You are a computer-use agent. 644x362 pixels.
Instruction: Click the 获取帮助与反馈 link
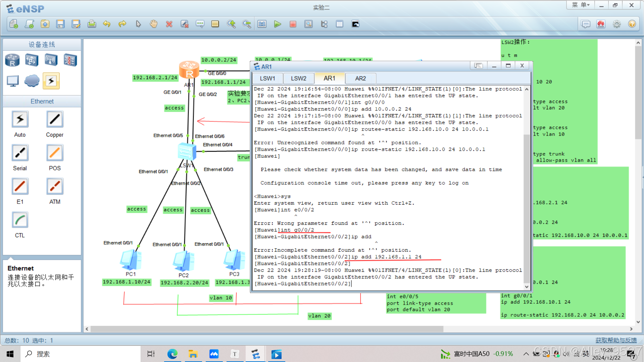point(616,340)
